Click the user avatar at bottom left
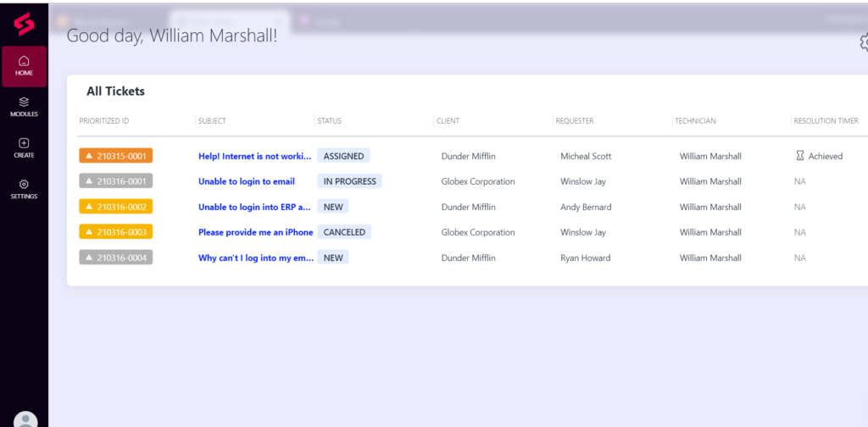 pyautogui.click(x=26, y=419)
